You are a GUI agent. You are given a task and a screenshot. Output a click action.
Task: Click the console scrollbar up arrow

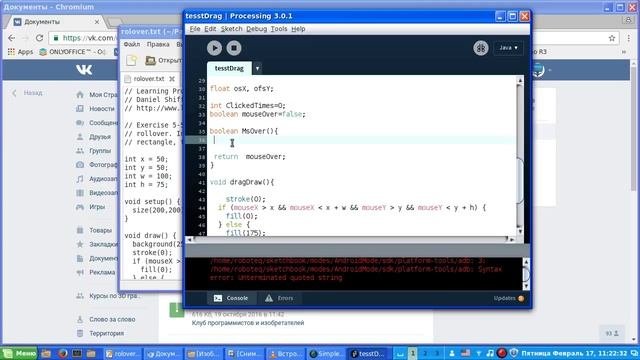tap(526, 262)
